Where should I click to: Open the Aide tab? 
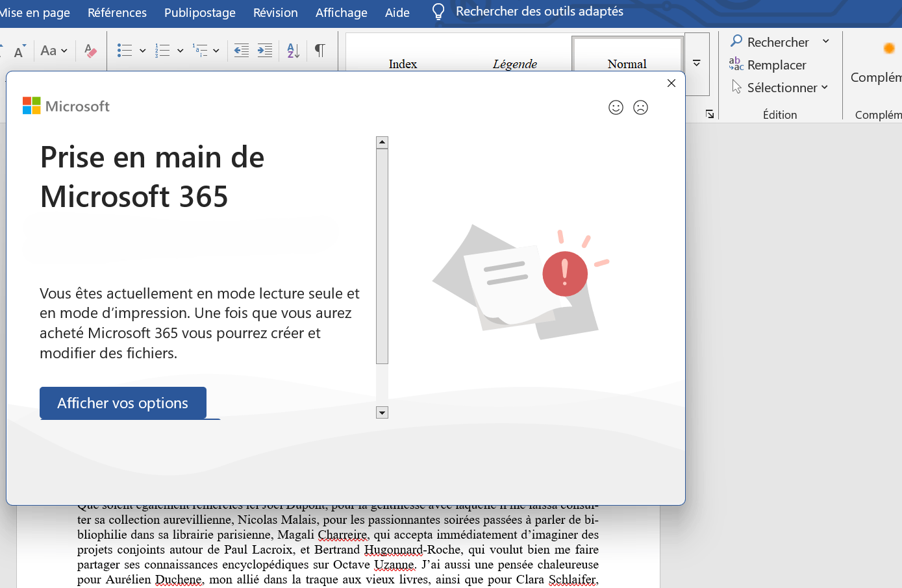tap(397, 12)
